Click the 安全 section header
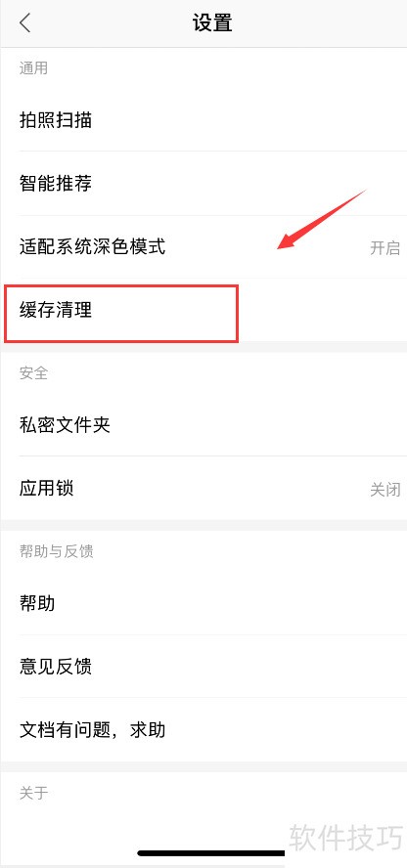This screenshot has height=868, width=407. click(x=33, y=373)
